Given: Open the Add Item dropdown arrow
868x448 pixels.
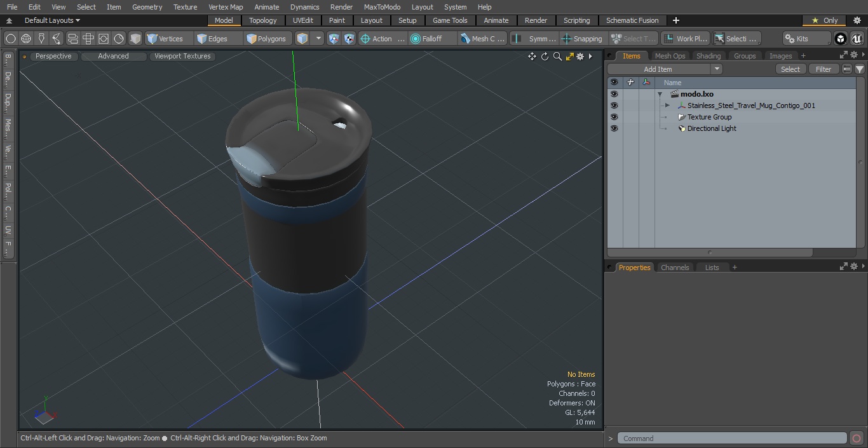Looking at the screenshot, I should 717,69.
